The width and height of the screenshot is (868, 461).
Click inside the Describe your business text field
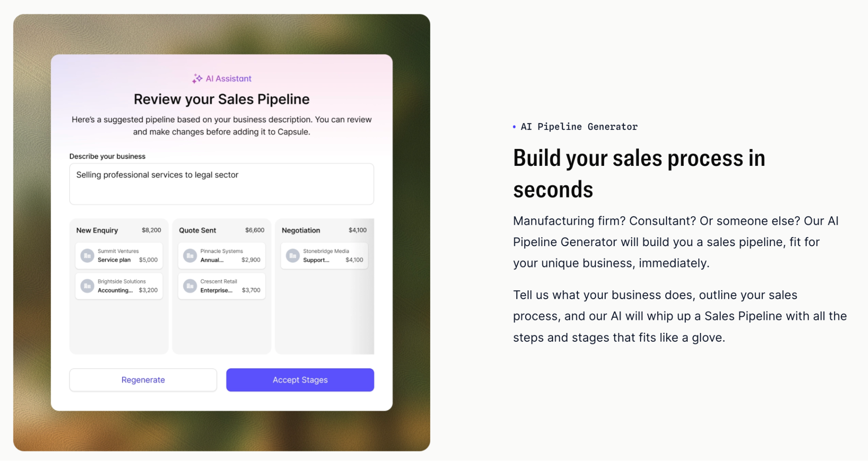(x=221, y=184)
